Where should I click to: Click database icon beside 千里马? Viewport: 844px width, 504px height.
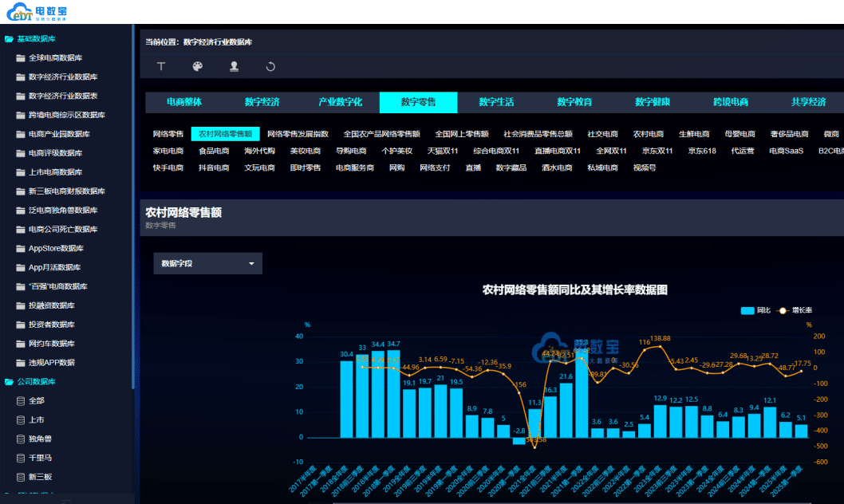[21, 458]
